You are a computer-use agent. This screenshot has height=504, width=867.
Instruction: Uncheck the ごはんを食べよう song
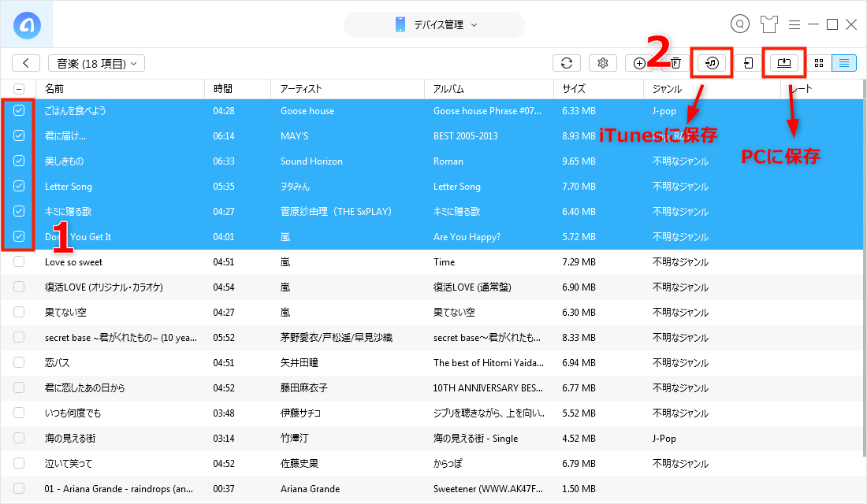click(19, 110)
